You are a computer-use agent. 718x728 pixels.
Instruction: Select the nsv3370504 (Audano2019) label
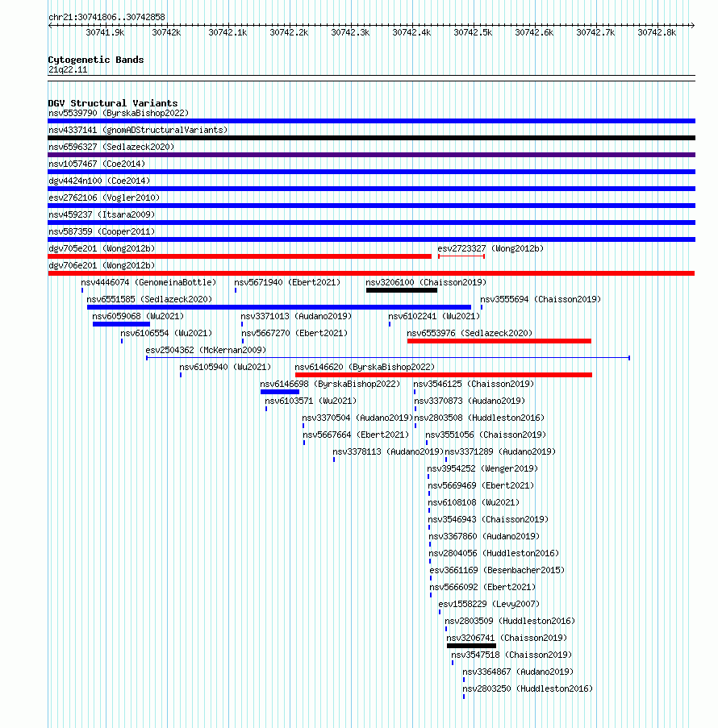pyautogui.click(x=357, y=418)
